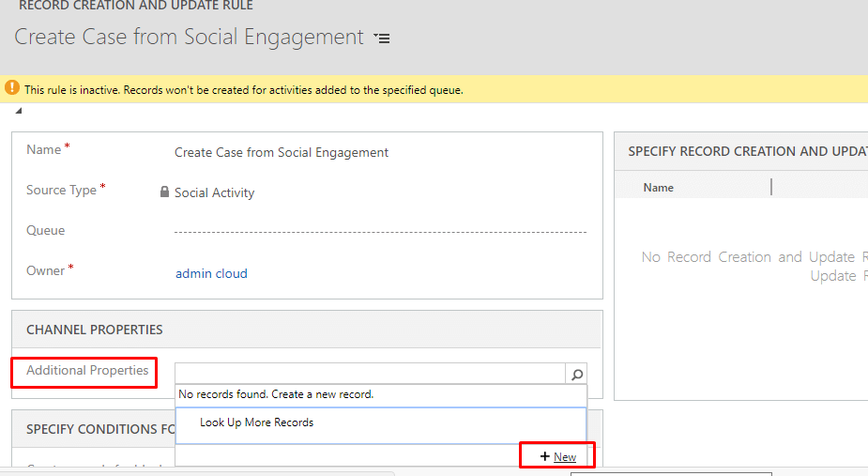Click the Additional Properties lookup search icon
The image size is (868, 476).
(576, 374)
